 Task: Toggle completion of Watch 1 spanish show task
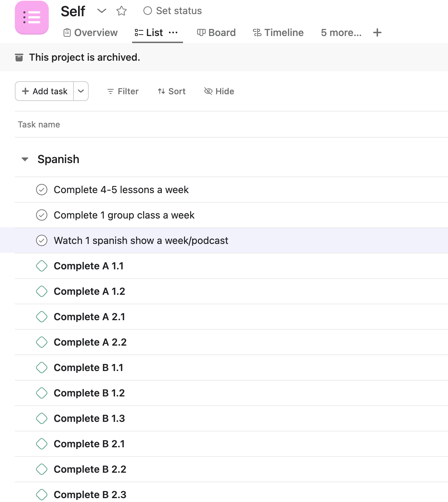(42, 240)
